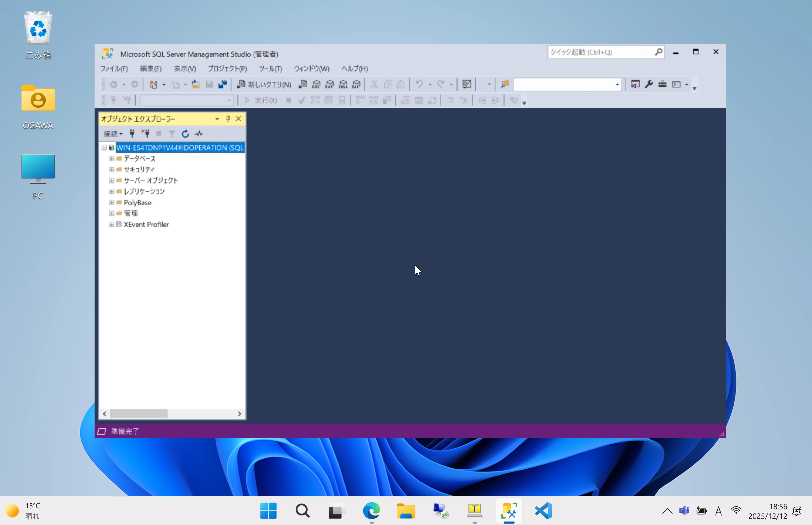Toggle auto-hide pin on Object Explorer

pos(228,119)
